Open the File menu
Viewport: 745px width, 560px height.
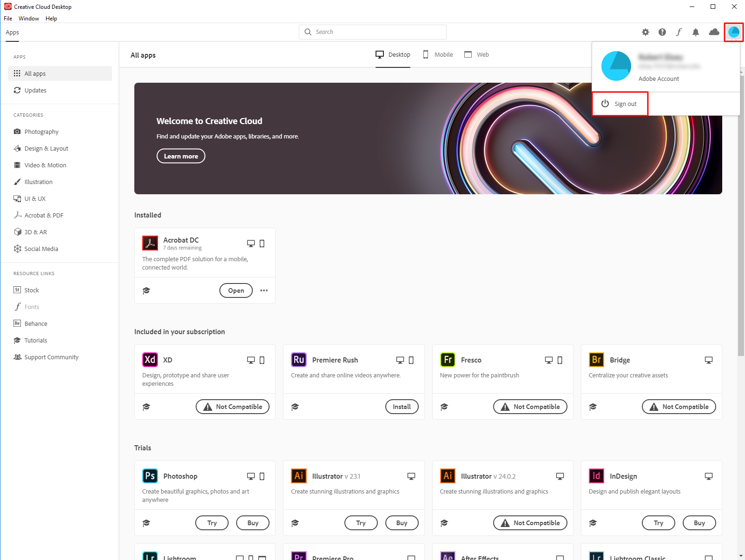click(x=8, y=19)
